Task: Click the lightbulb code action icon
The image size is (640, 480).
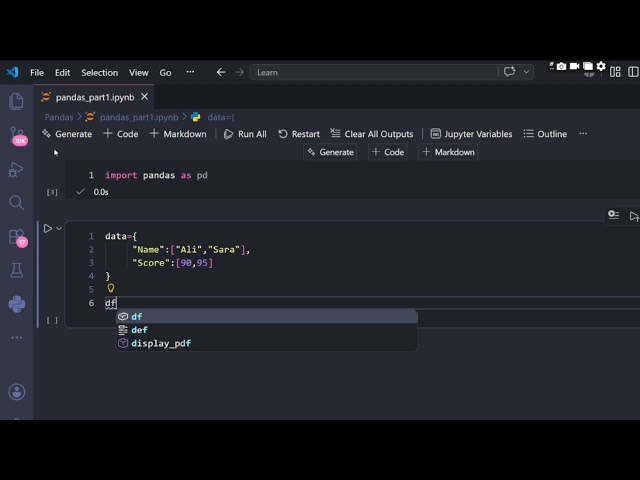Action: point(111,289)
